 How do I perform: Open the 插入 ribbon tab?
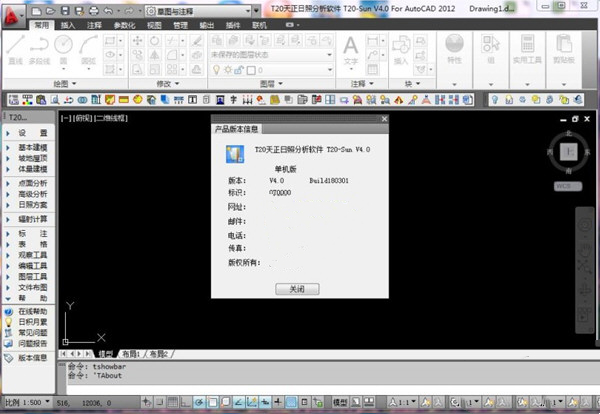pyautogui.click(x=67, y=24)
